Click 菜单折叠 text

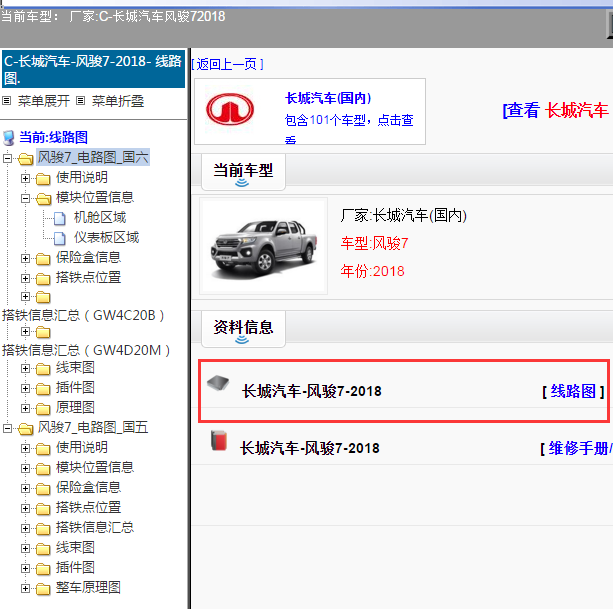[x=118, y=101]
